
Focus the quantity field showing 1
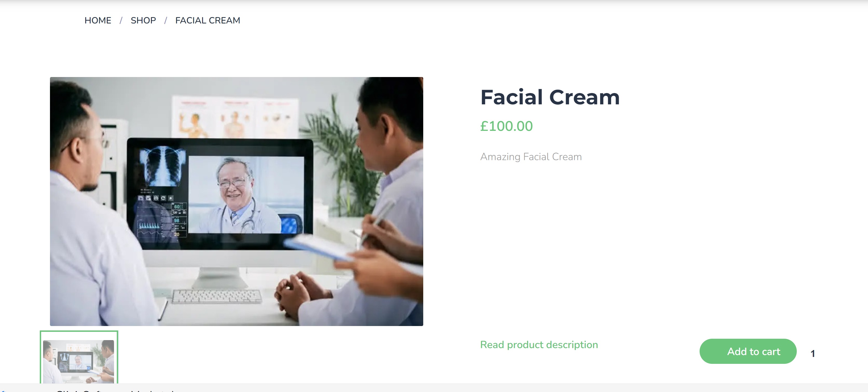[x=813, y=353]
